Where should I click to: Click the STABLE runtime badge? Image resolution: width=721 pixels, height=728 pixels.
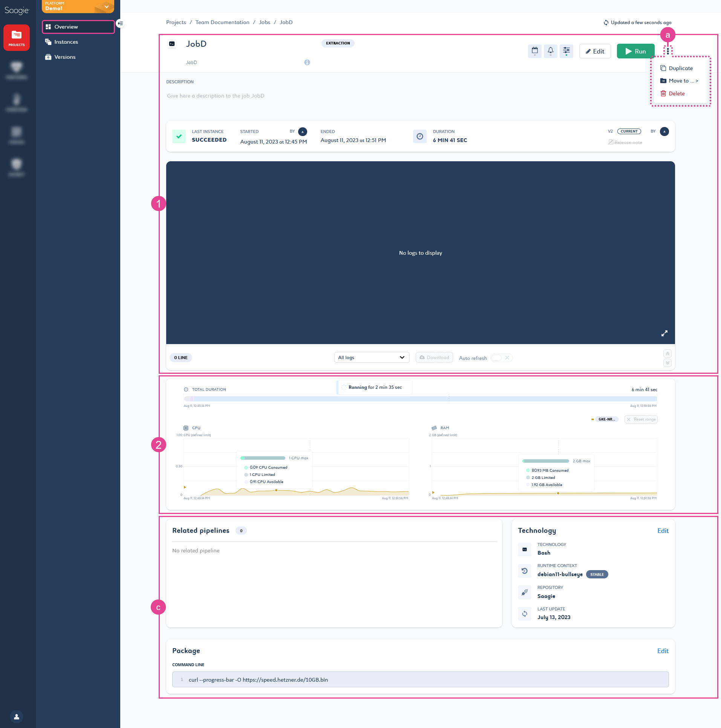[x=597, y=575]
